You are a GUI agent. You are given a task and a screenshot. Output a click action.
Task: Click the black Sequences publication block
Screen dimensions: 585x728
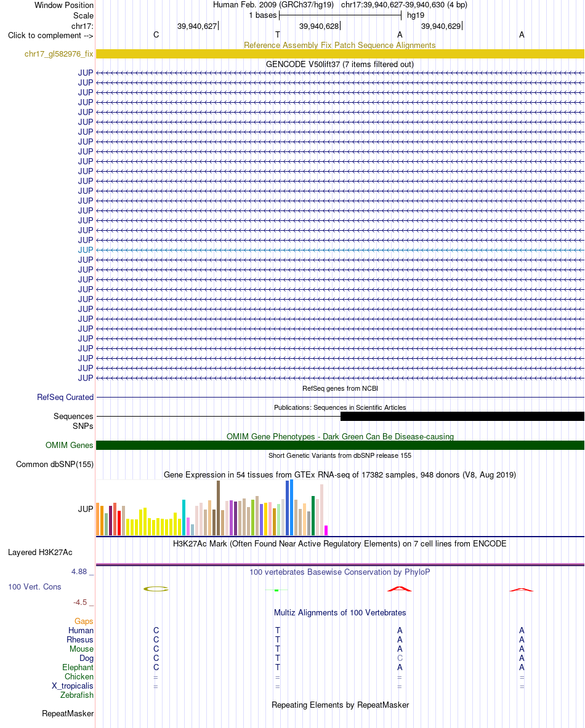click(462, 417)
